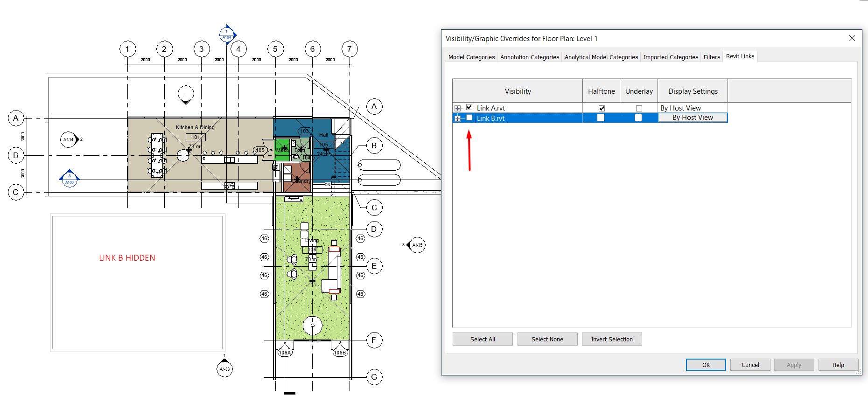The image size is (868, 402).
Task: Go to the Imported Categories tab
Action: (671, 57)
